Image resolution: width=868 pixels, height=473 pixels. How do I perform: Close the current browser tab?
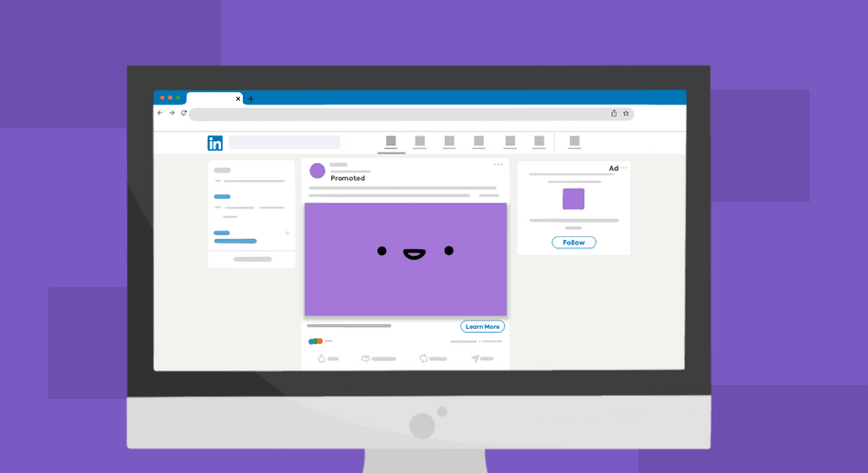(238, 99)
